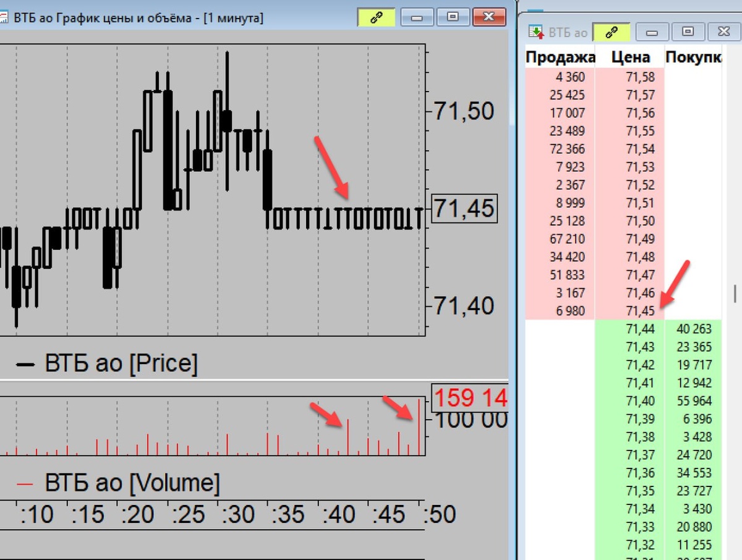
Task: Minimize the ВТБ ао chart window
Action: [x=417, y=17]
